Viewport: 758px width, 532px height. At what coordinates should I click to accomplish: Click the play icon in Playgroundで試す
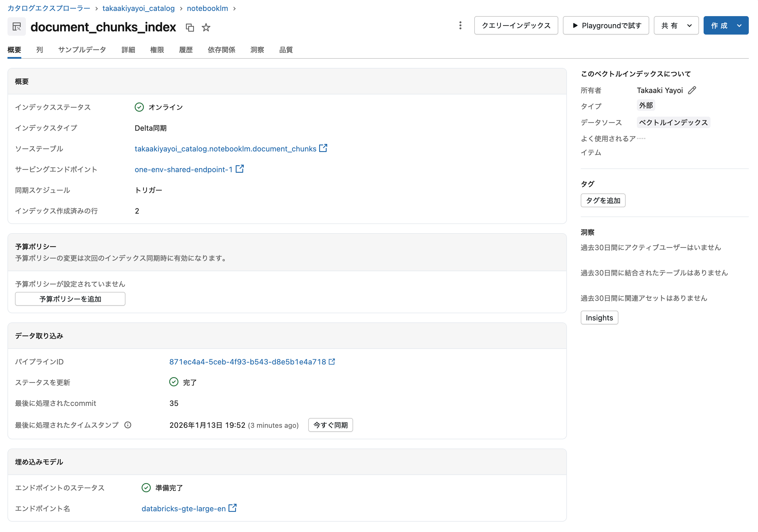575,25
